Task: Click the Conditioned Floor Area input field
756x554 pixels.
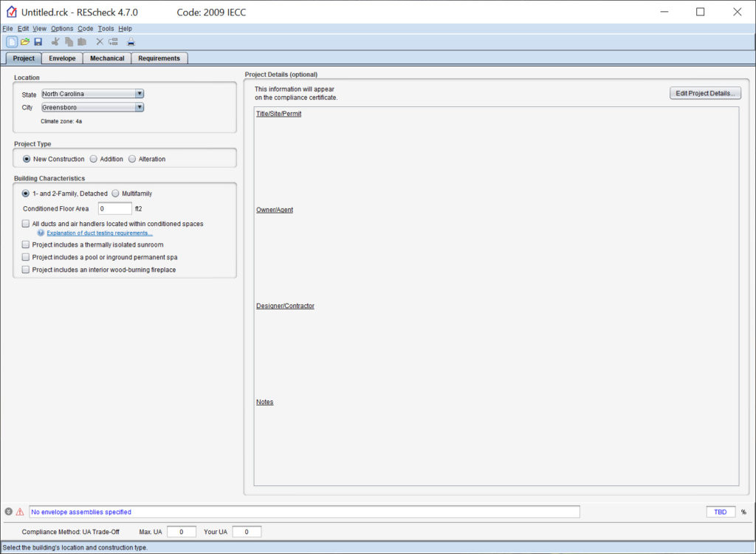Action: point(114,208)
